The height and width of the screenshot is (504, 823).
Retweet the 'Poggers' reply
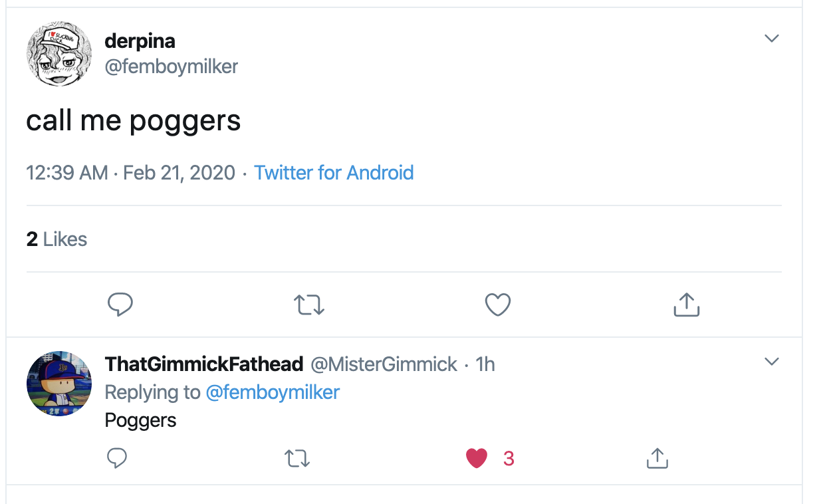point(296,459)
